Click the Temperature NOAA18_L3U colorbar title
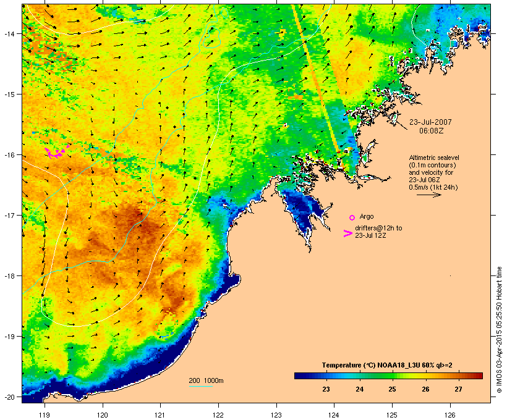The image size is (507, 420). pyautogui.click(x=387, y=365)
